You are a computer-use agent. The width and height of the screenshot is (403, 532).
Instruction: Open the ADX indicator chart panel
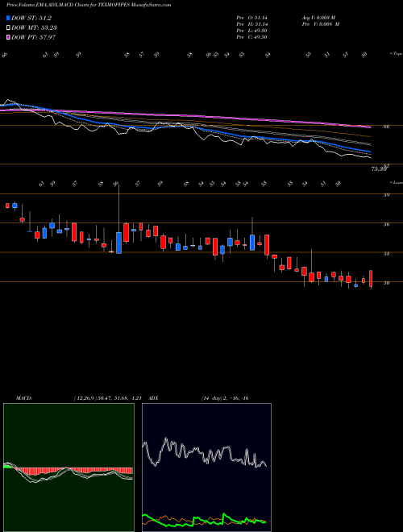pos(206,468)
